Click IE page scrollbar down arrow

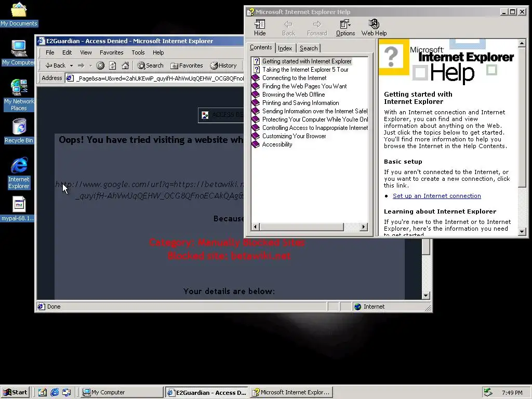[426, 296]
